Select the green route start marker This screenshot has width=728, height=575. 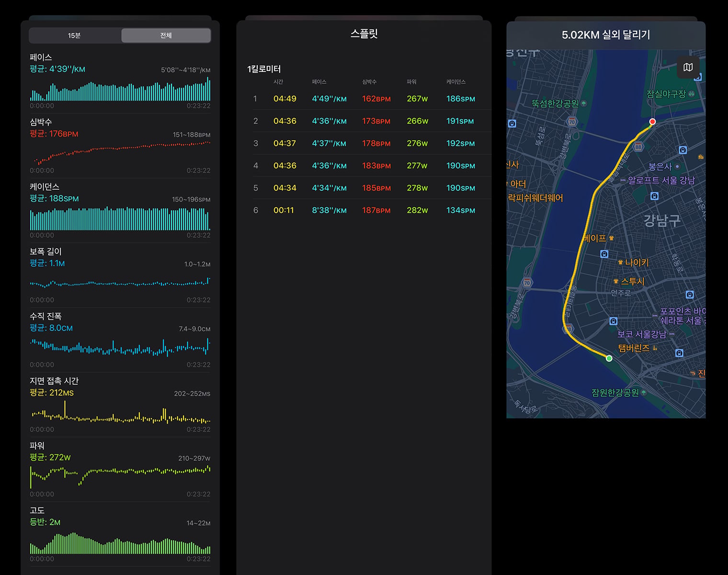pyautogui.click(x=609, y=358)
